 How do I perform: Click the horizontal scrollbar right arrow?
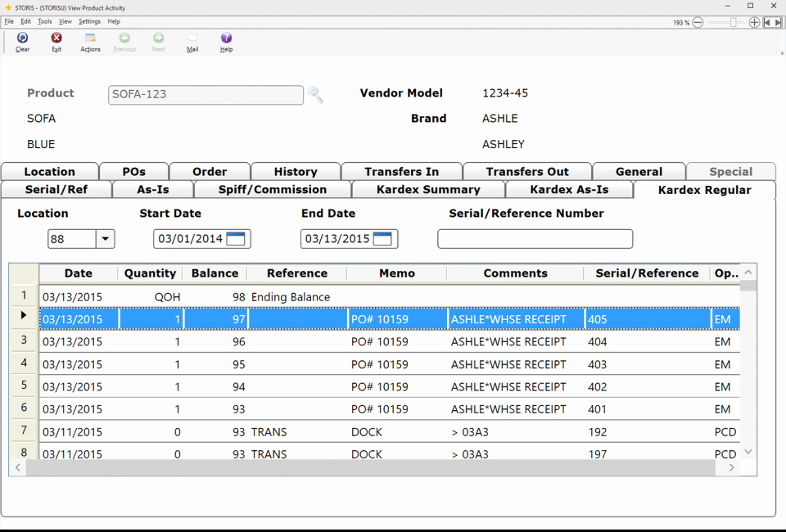click(732, 467)
